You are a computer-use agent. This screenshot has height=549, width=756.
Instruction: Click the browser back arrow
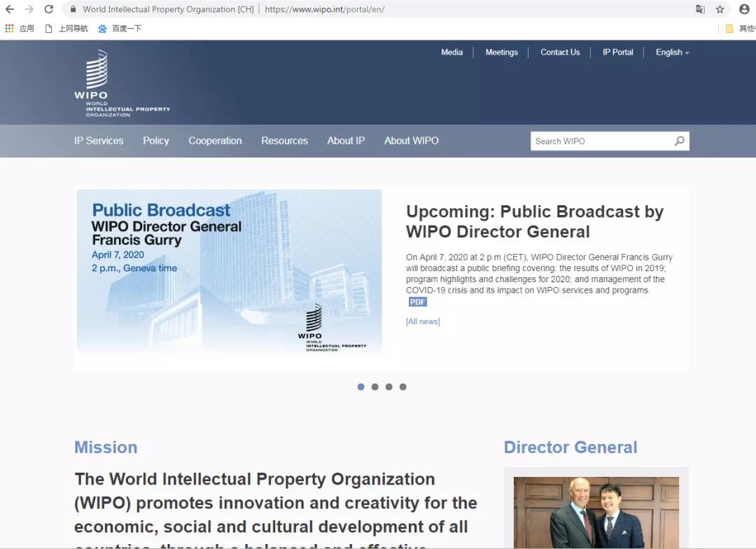click(10, 9)
